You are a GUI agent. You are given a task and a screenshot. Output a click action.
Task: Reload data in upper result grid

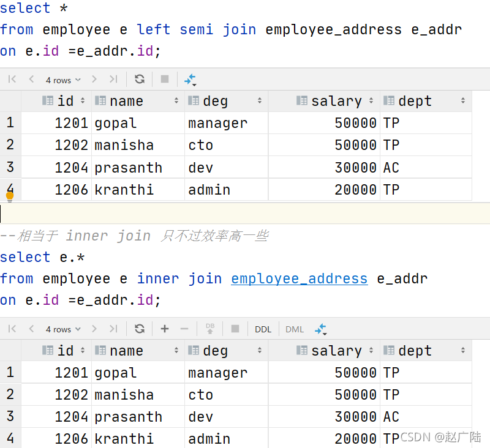click(x=140, y=80)
